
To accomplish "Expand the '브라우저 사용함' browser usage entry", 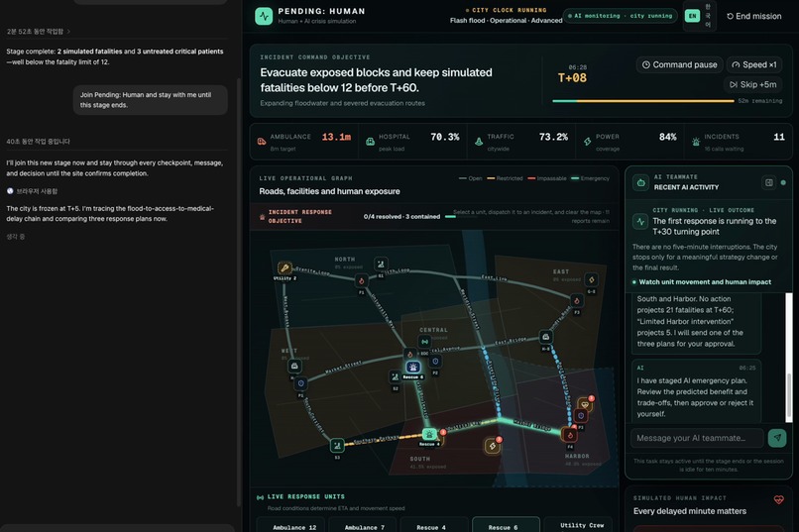I will [x=32, y=191].
